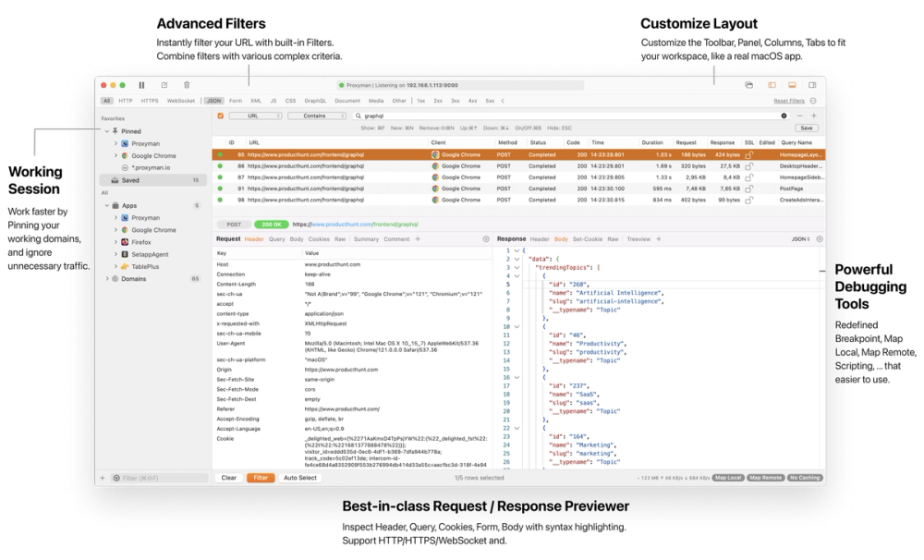The image size is (924, 560).
Task: Collapse the Pinned section chevron
Action: tap(106, 131)
